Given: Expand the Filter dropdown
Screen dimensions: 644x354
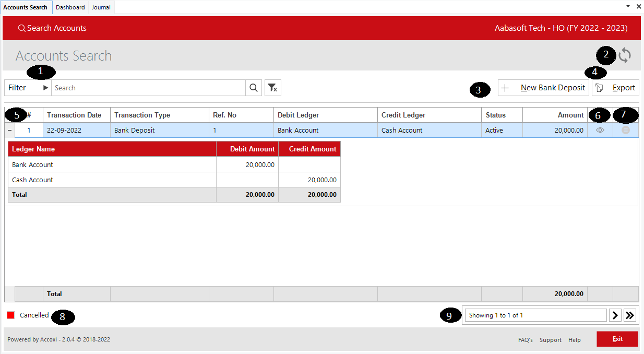Looking at the screenshot, I should pyautogui.click(x=28, y=88).
